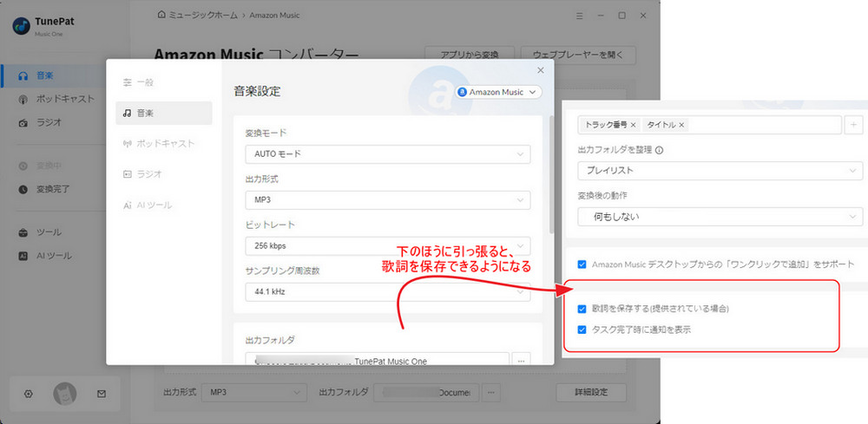Click the music note icon in the settings dialog
This screenshot has height=424, width=868.
[128, 113]
